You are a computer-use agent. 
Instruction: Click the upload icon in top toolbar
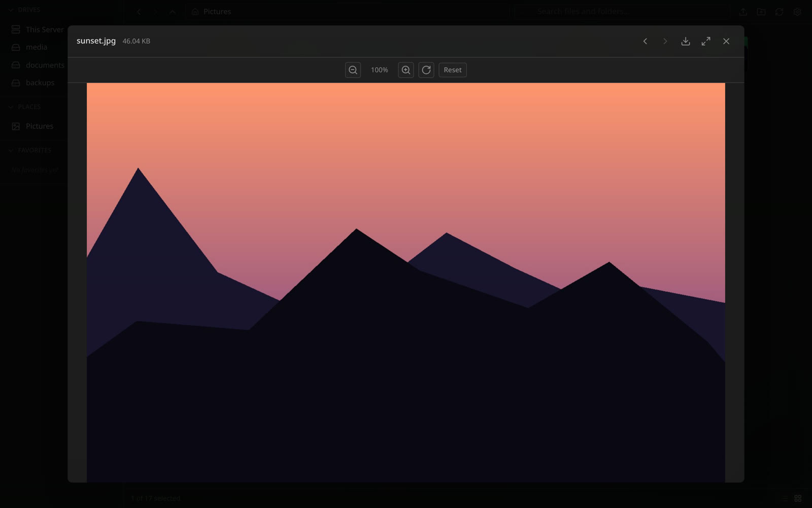tap(743, 12)
